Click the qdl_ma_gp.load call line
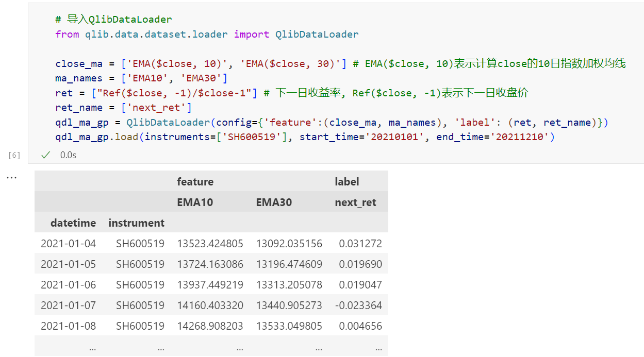The width and height of the screenshot is (644, 357). coord(304,137)
